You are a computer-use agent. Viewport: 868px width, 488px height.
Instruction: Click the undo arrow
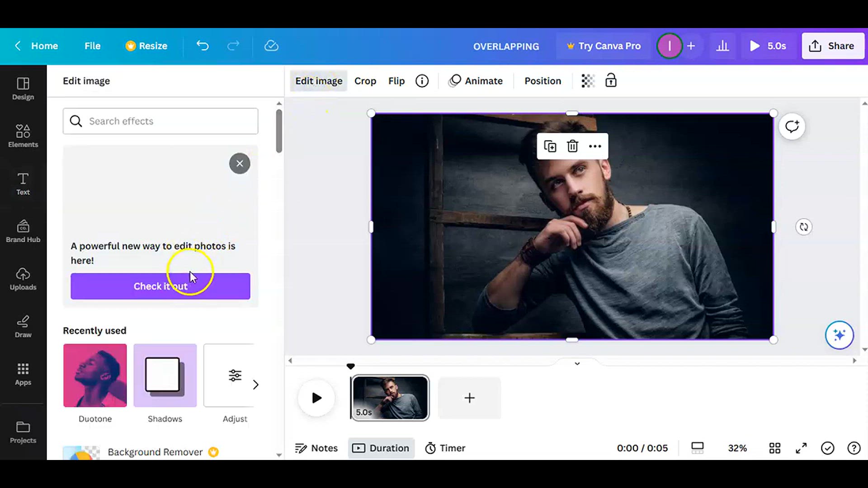(x=203, y=46)
